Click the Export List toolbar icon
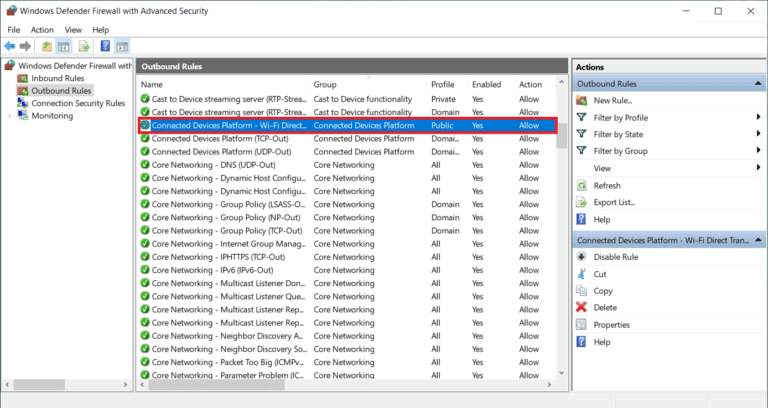Viewport: 768px width, 408px height. (84, 46)
